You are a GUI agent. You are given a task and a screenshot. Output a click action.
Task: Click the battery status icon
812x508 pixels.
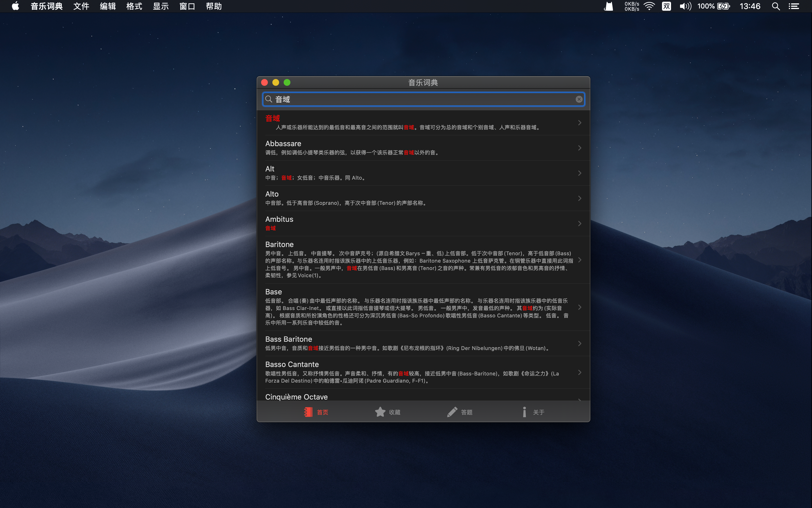click(x=723, y=6)
